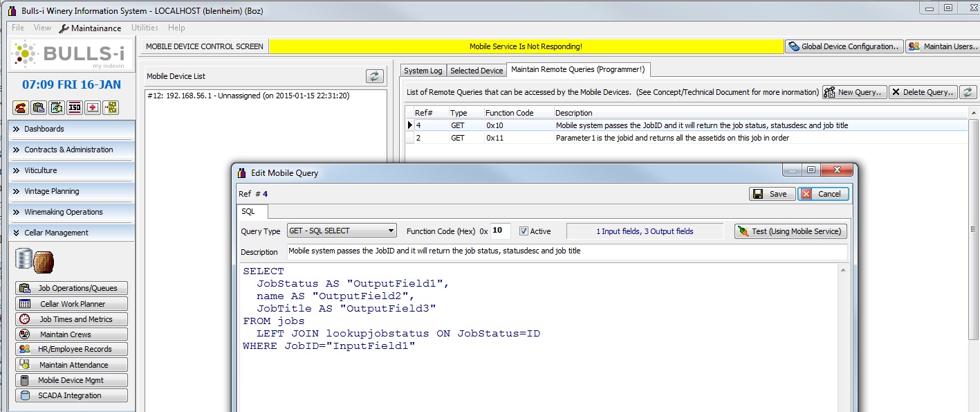Open Maintain Attendance

coord(71,365)
